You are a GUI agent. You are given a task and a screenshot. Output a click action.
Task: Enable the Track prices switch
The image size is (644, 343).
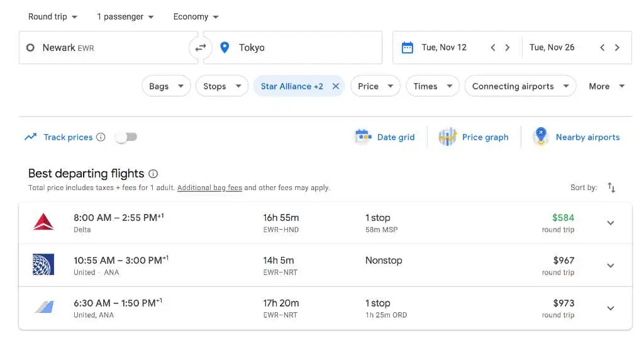click(126, 137)
